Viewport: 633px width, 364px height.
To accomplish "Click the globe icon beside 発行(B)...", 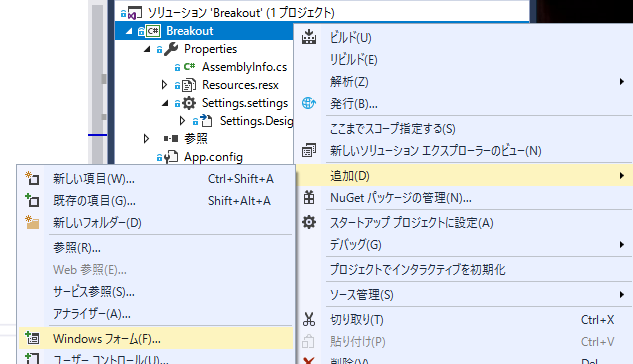I will pos(309,103).
